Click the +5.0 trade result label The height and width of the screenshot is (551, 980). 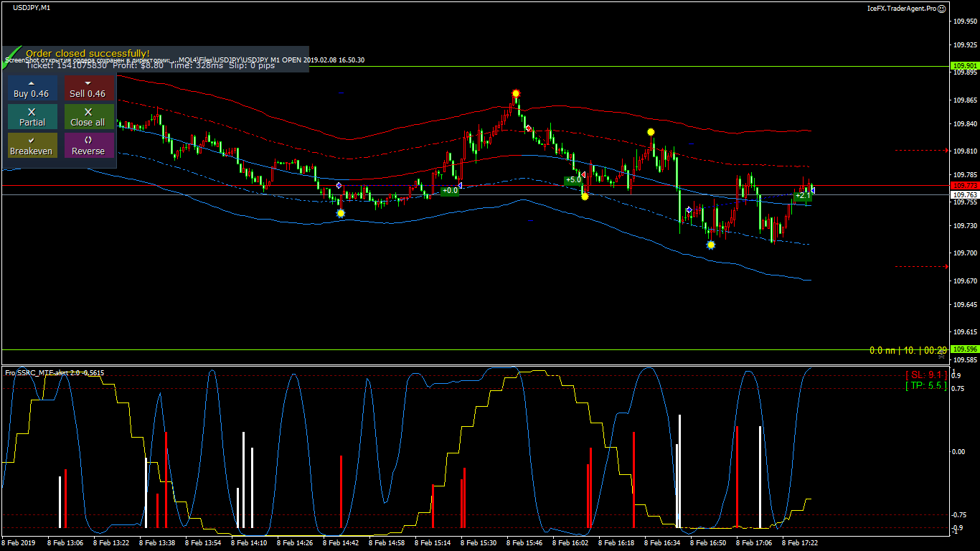pos(573,180)
